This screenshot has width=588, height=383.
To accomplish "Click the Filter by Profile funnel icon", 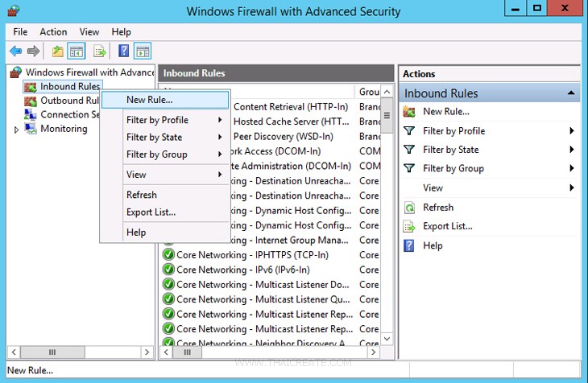I will coord(409,131).
